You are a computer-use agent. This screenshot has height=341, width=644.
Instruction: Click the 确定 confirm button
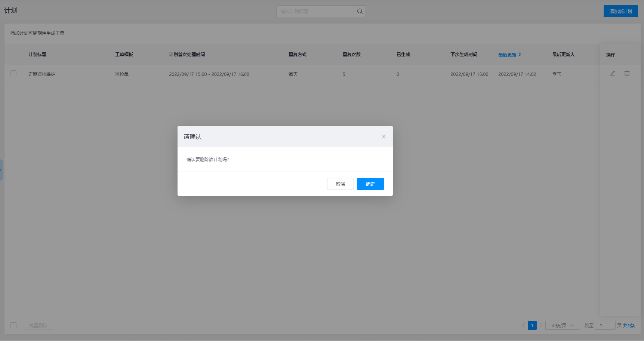pyautogui.click(x=370, y=184)
